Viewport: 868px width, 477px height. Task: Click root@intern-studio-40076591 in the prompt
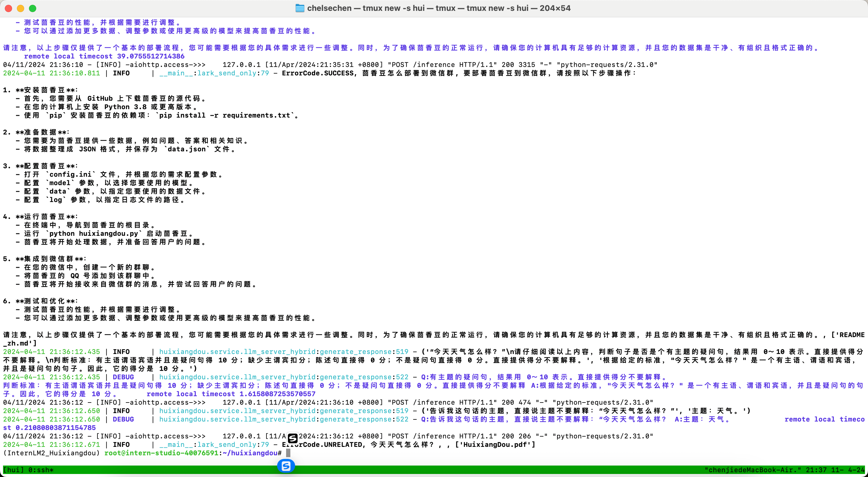(161, 453)
